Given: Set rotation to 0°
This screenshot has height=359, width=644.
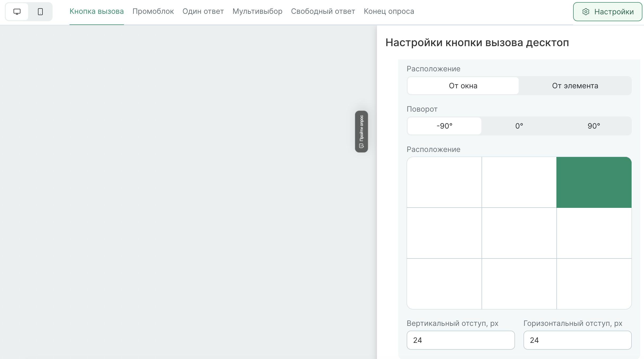Looking at the screenshot, I should coord(519,126).
